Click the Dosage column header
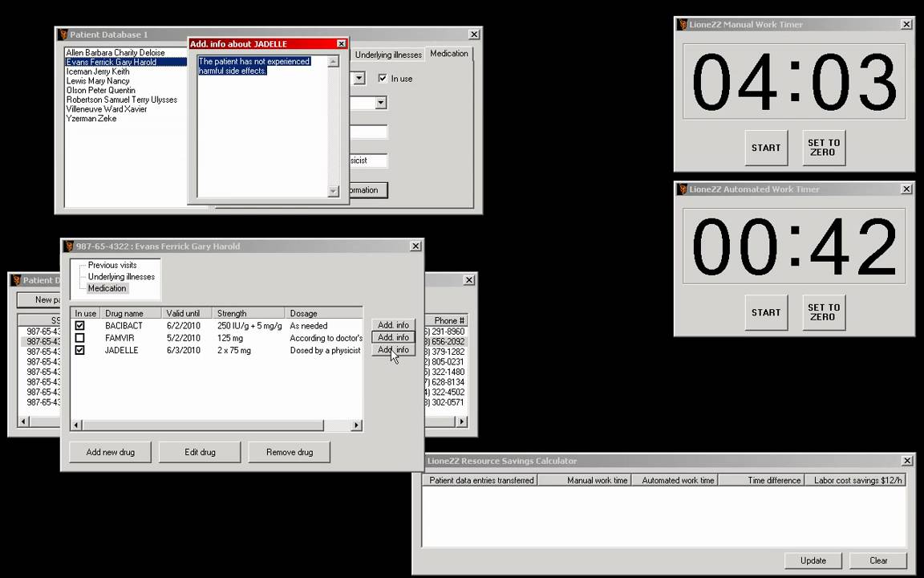The image size is (924, 578). (323, 313)
